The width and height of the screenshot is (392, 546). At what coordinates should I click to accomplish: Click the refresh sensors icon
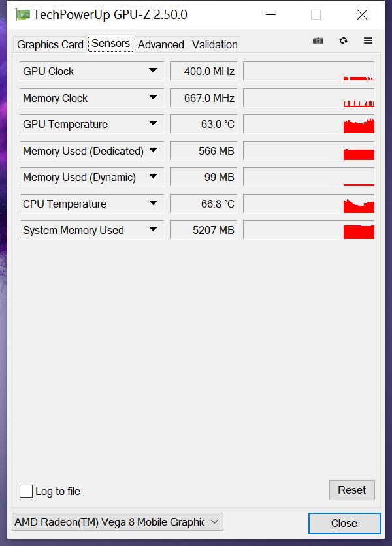[343, 40]
